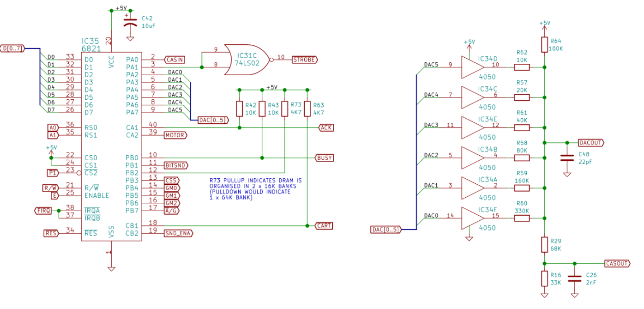The height and width of the screenshot is (309, 644).
Task: Select capacitor C26 2nF
Action: point(575,279)
